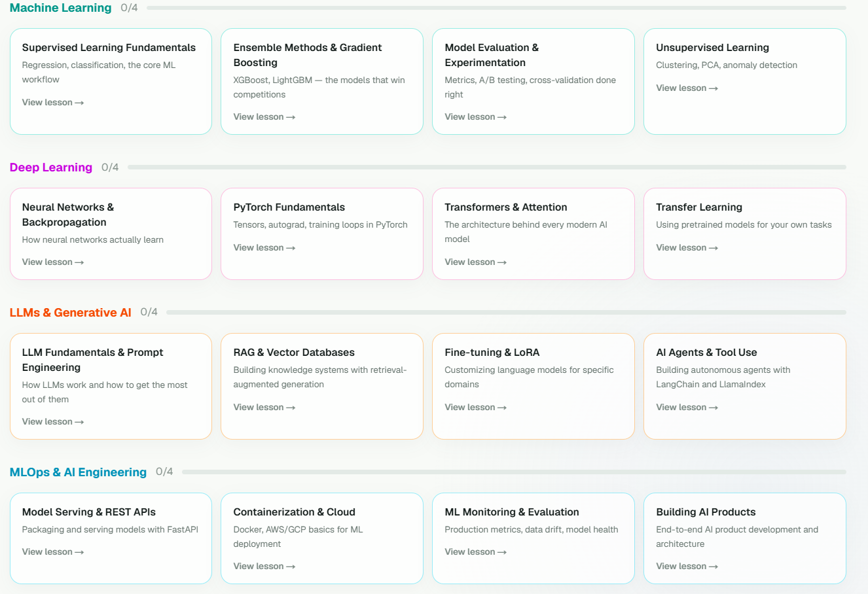Click 'Metrics, A/B testing, cross-validation done right'
Screen dimensions: 868x594
(530, 88)
